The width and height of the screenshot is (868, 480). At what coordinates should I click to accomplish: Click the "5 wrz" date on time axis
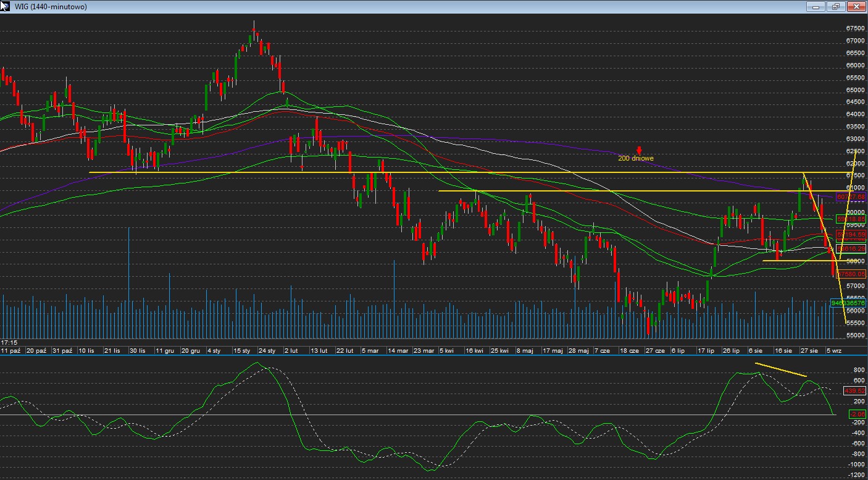coord(833,350)
